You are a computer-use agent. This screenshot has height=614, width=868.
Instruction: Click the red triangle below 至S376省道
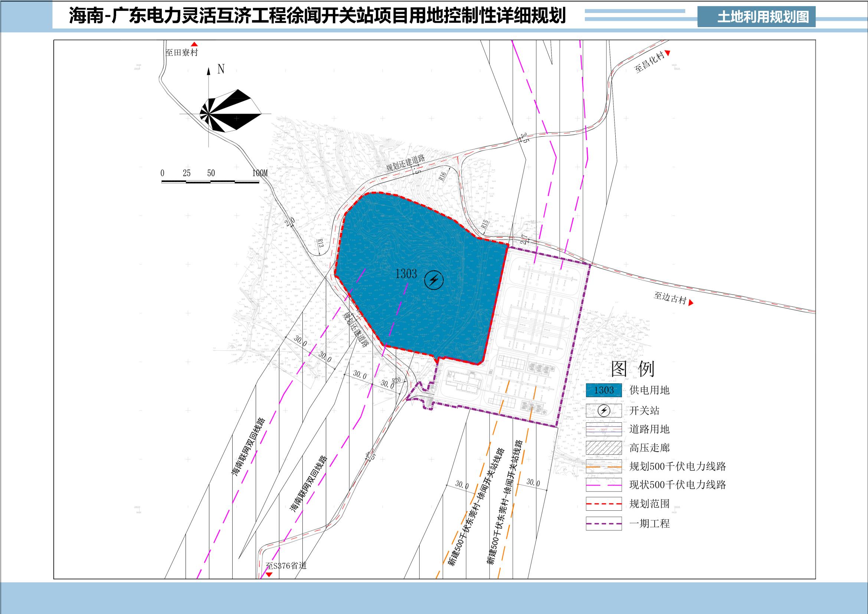pyautogui.click(x=269, y=574)
